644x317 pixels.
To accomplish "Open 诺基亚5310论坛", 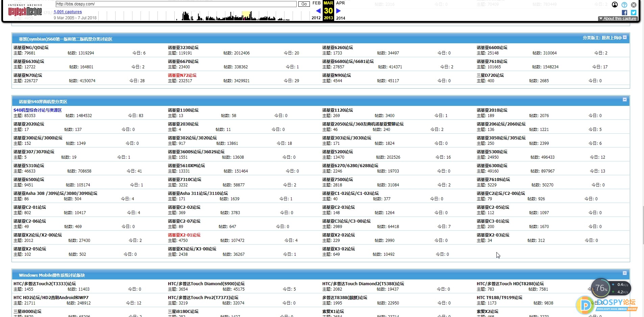I will click(x=29, y=166).
